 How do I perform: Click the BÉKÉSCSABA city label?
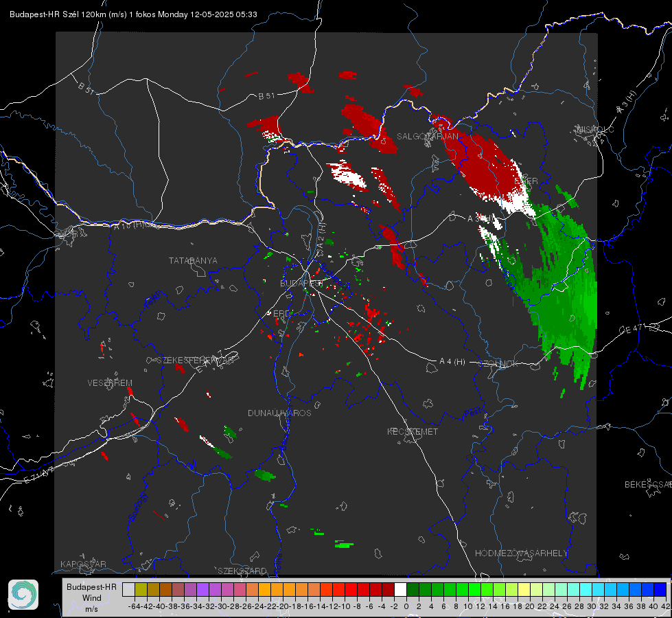tap(648, 484)
